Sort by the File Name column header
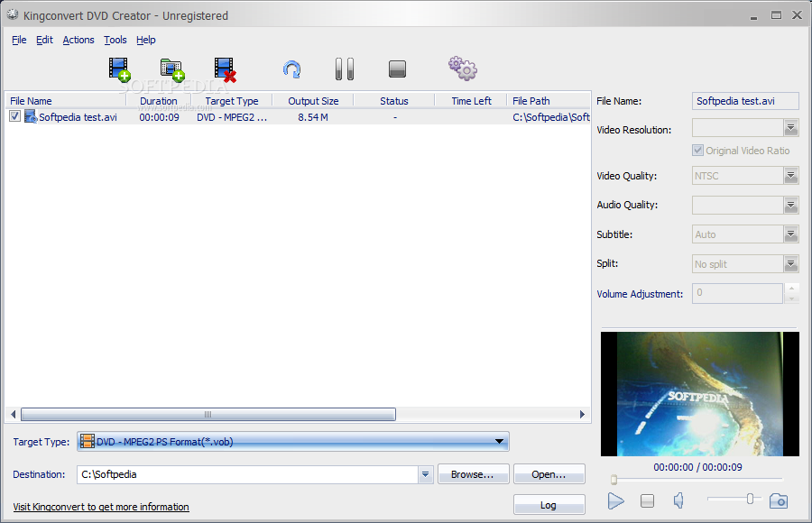Screen dimensions: 812x523 pyautogui.click(x=65, y=101)
